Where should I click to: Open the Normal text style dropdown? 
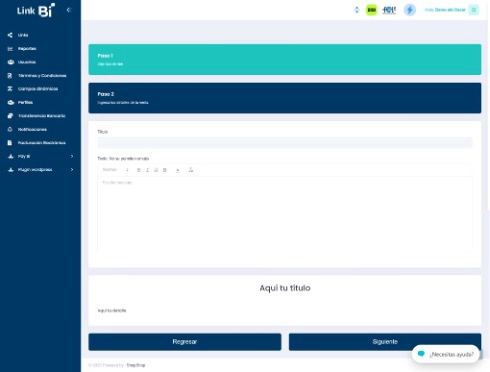point(115,170)
